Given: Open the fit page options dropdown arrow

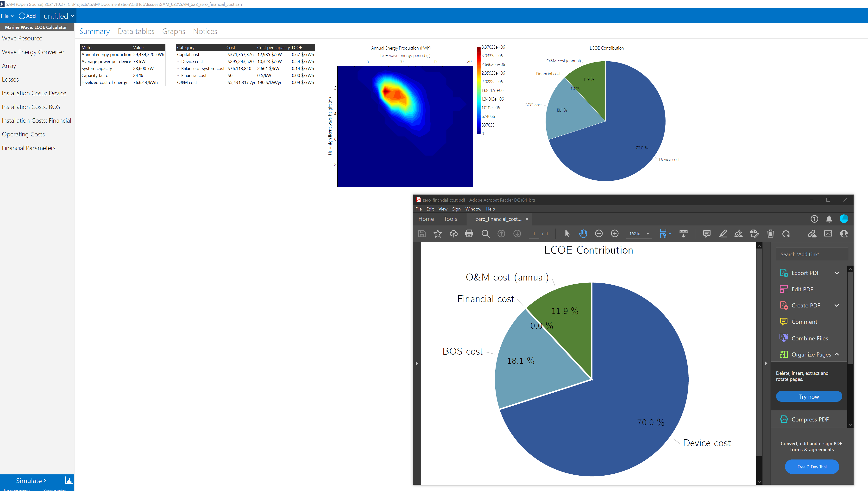Looking at the screenshot, I should 670,234.
